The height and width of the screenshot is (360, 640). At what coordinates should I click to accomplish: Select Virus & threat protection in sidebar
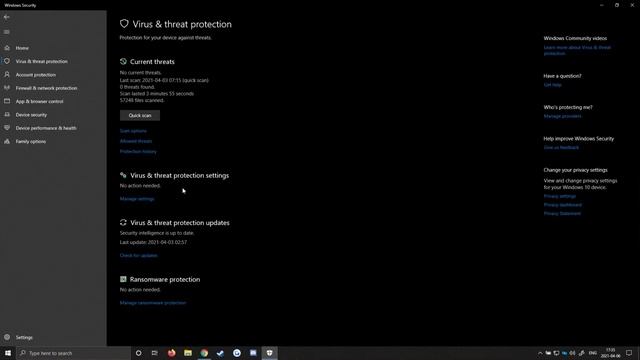pos(42,62)
